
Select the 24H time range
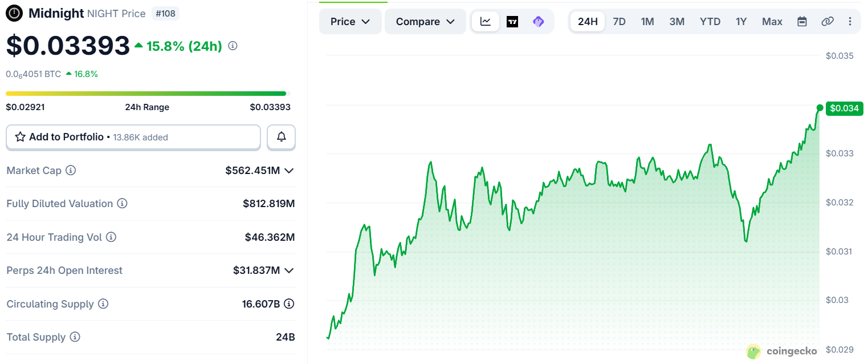pyautogui.click(x=588, y=22)
